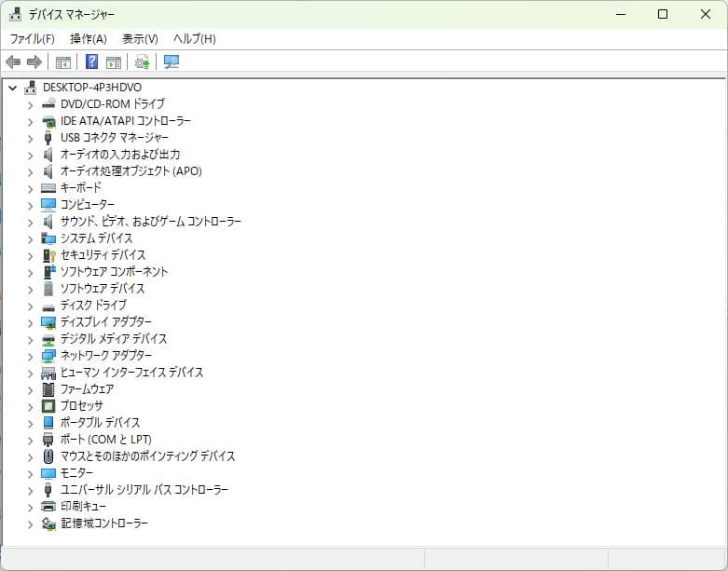Image resolution: width=728 pixels, height=571 pixels.
Task: Expand オーディオの入力および出力 chevron
Action: click(30, 156)
